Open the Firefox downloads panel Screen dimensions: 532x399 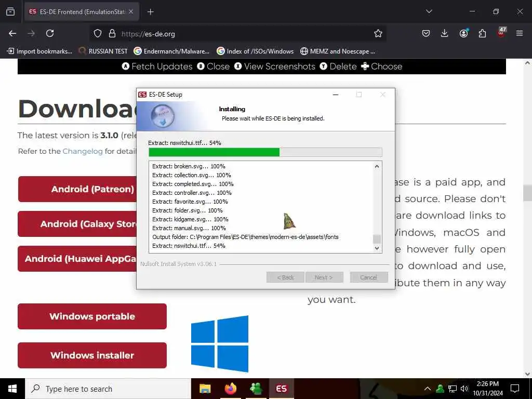[x=445, y=33]
